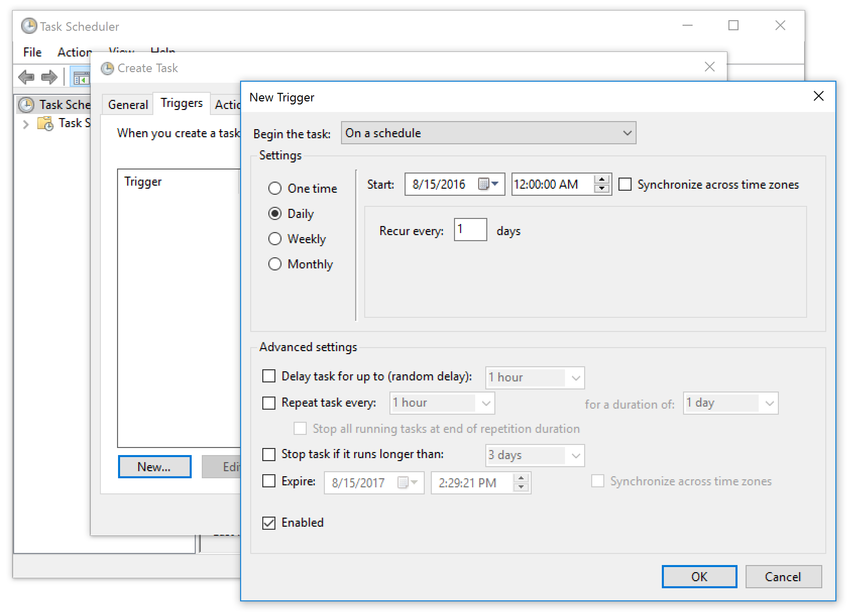
Task: Enable Synchronize across time zones for Start
Action: tap(625, 185)
